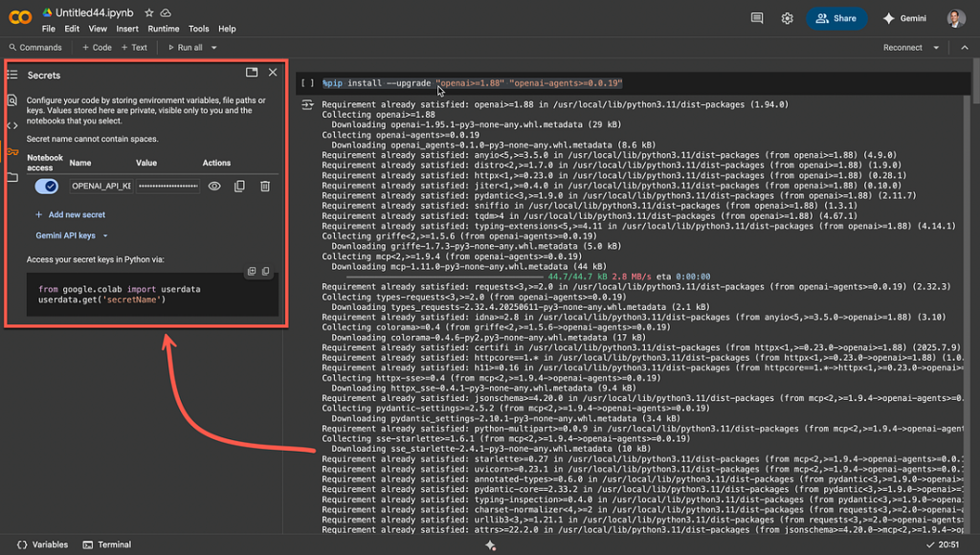Open the Code snippets sidebar icon
Viewport: 980px width, 555px height.
pos(11,126)
